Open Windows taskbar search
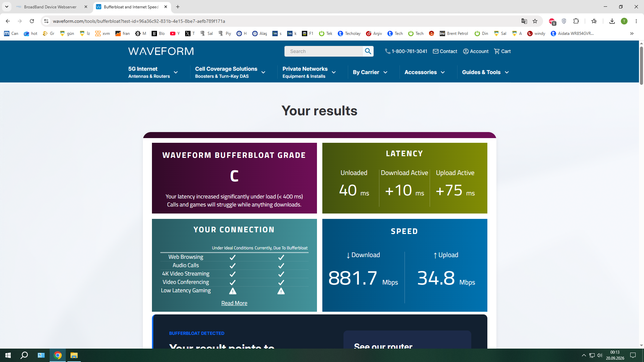 point(24,355)
